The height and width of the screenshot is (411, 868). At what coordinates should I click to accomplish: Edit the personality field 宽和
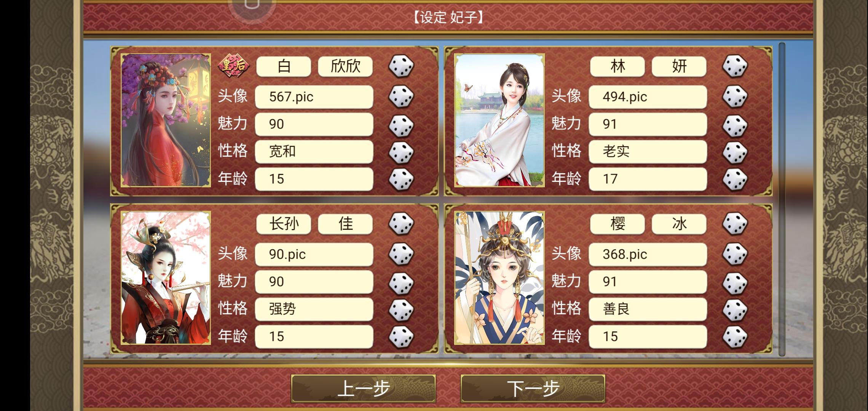(314, 151)
